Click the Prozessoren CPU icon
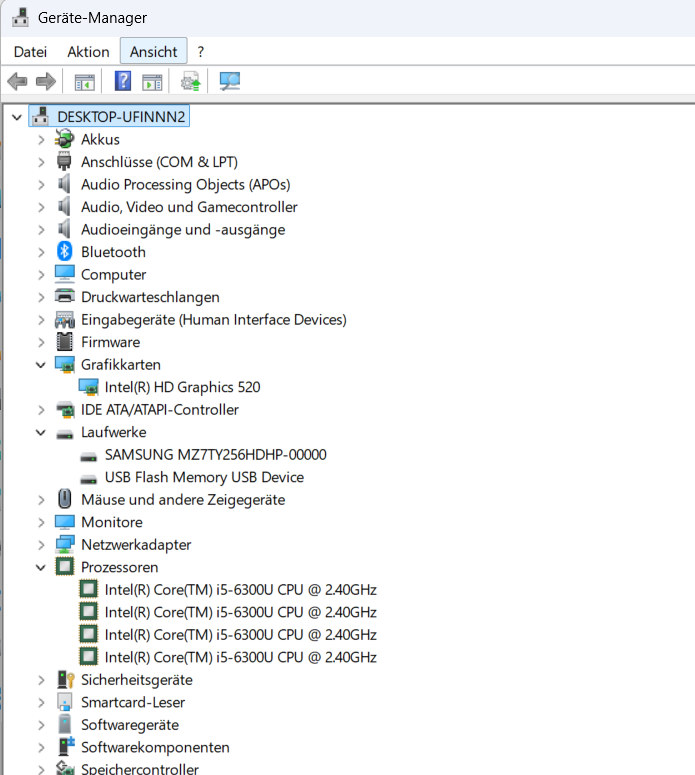The height and width of the screenshot is (775, 695). (x=64, y=567)
